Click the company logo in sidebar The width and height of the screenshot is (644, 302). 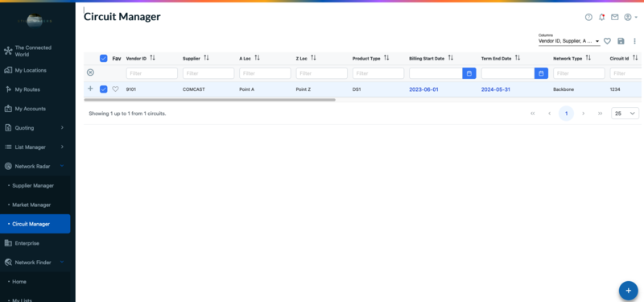pos(35,21)
